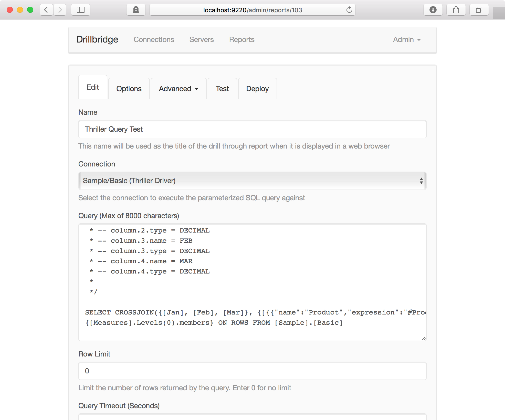
Task: Open the Deploy tab
Action: tap(257, 89)
